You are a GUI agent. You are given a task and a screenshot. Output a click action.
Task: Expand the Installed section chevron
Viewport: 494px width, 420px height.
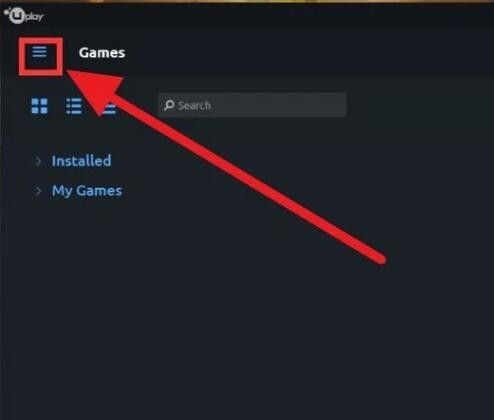[x=38, y=161]
